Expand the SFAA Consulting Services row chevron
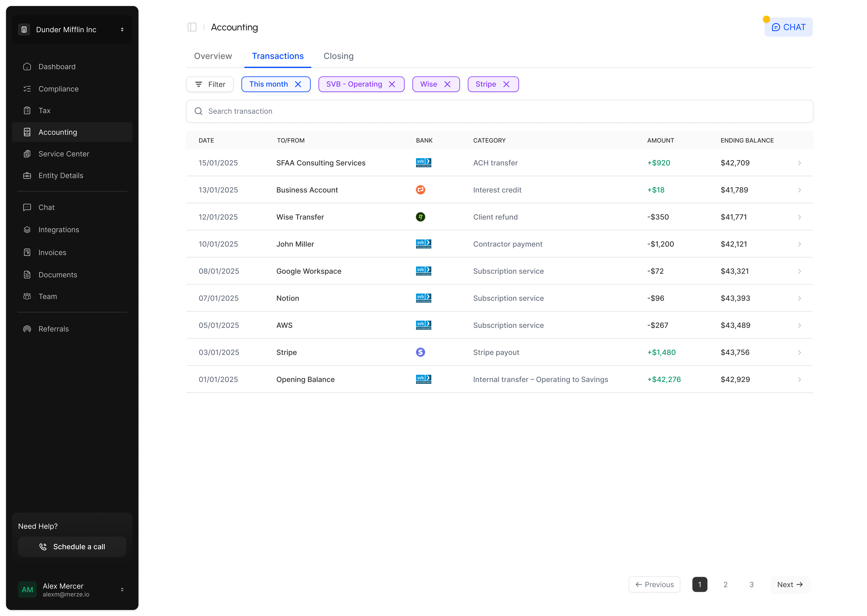Image resolution: width=867 pixels, height=616 pixels. tap(799, 163)
